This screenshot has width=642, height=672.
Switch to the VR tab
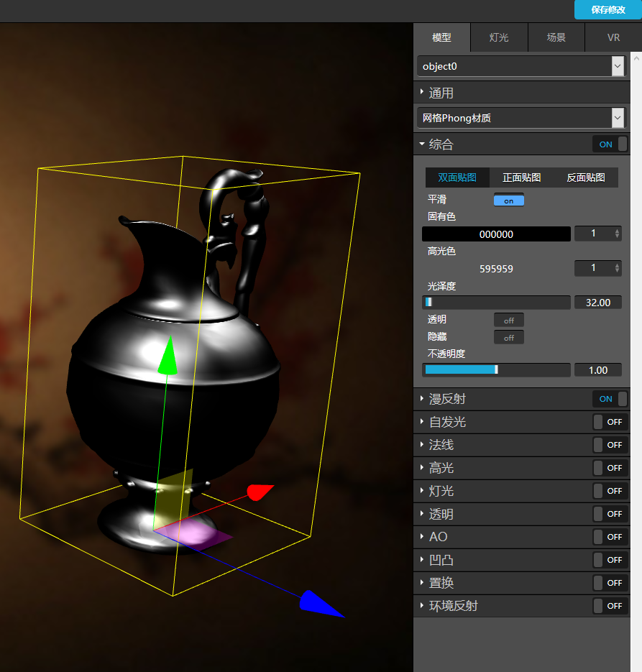[x=613, y=37]
